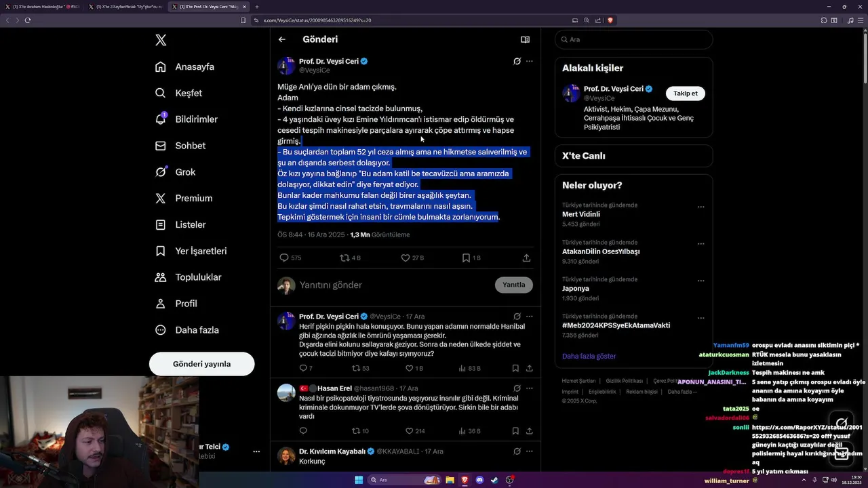The width and height of the screenshot is (868, 488).
Task: Click the Yanıtını gönder reply field
Action: click(x=393, y=285)
